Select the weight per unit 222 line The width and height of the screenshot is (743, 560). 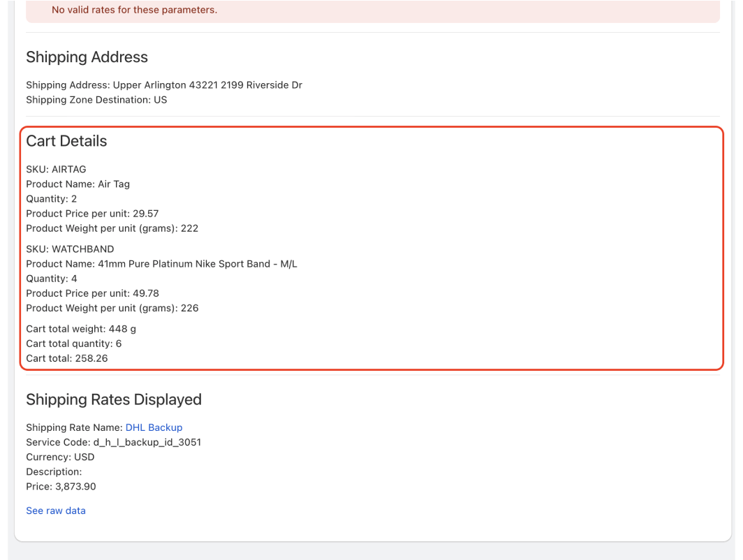pyautogui.click(x=112, y=228)
